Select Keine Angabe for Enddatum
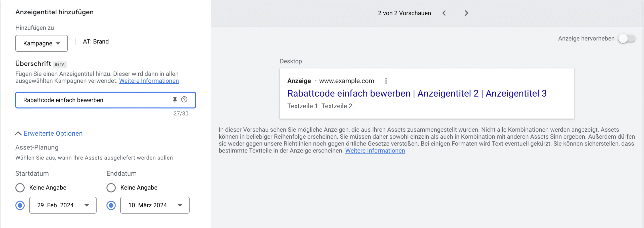Image resolution: width=644 pixels, height=228 pixels. point(111,187)
